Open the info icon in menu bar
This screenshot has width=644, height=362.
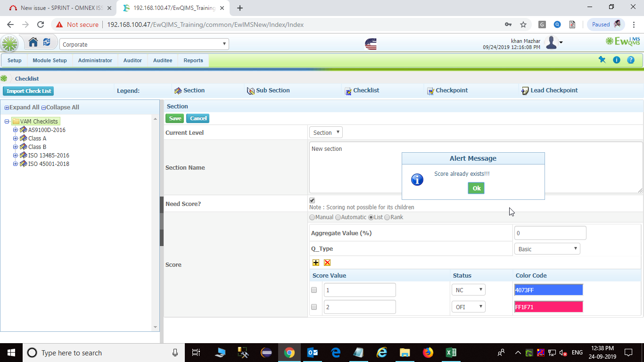pos(617,60)
